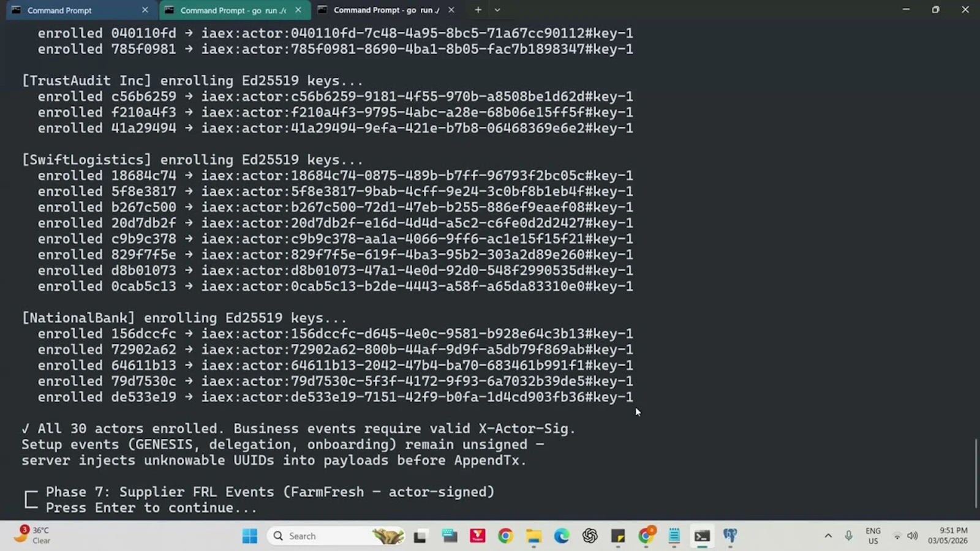The height and width of the screenshot is (551, 980).
Task: Open the Google Chrome taskbar icon
Action: (x=505, y=536)
